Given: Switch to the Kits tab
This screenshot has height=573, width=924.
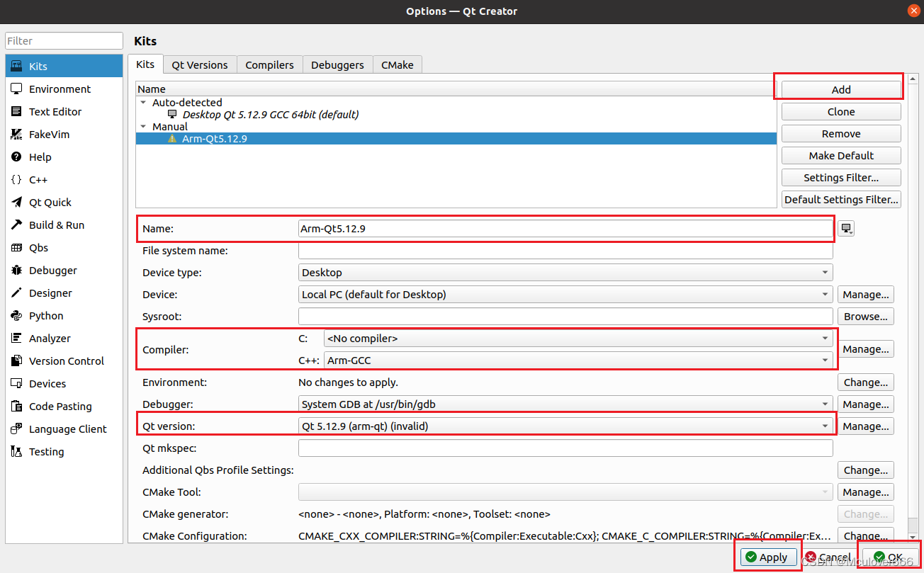Looking at the screenshot, I should (145, 64).
